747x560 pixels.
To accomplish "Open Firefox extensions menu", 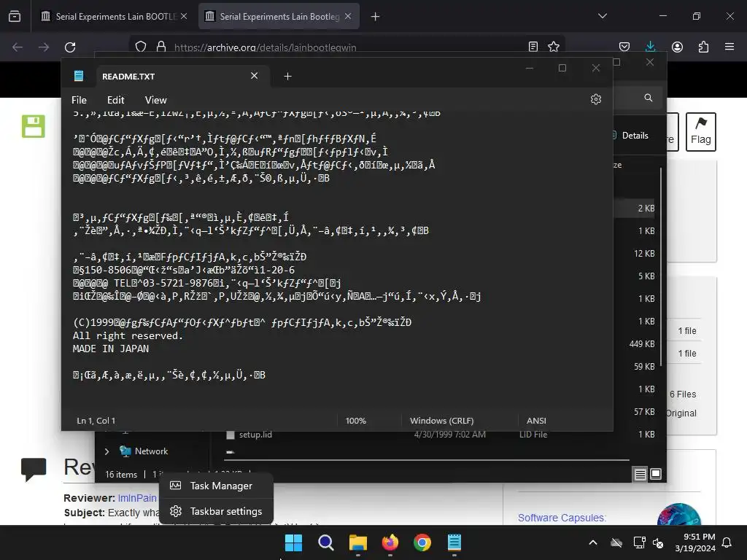I will tap(703, 47).
